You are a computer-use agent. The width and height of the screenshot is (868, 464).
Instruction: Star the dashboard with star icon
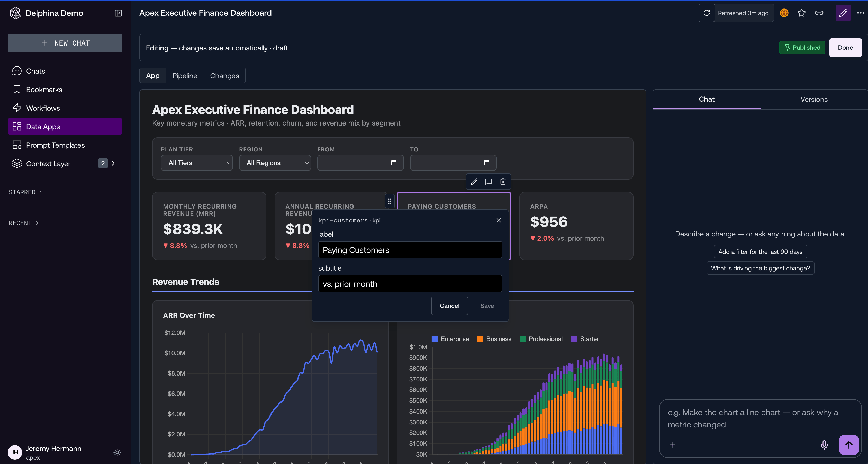pos(802,13)
